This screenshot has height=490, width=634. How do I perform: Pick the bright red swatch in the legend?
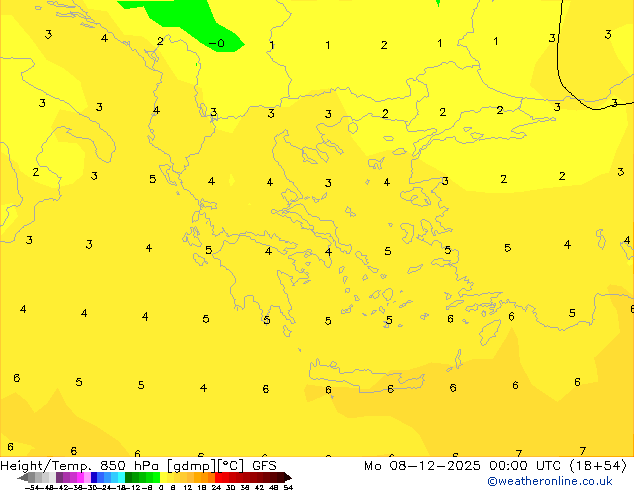218,477
